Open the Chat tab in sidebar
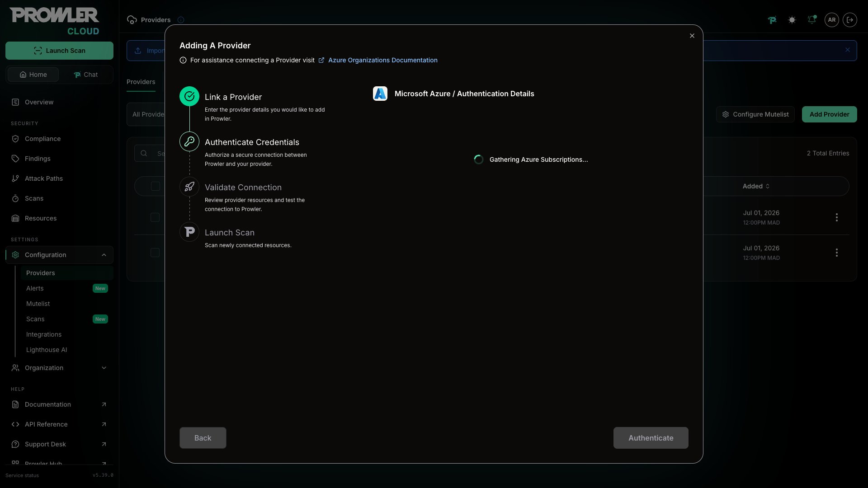 (x=85, y=75)
